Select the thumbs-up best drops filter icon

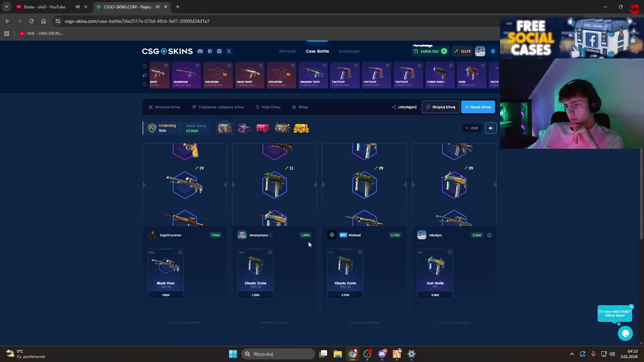[x=145, y=75]
